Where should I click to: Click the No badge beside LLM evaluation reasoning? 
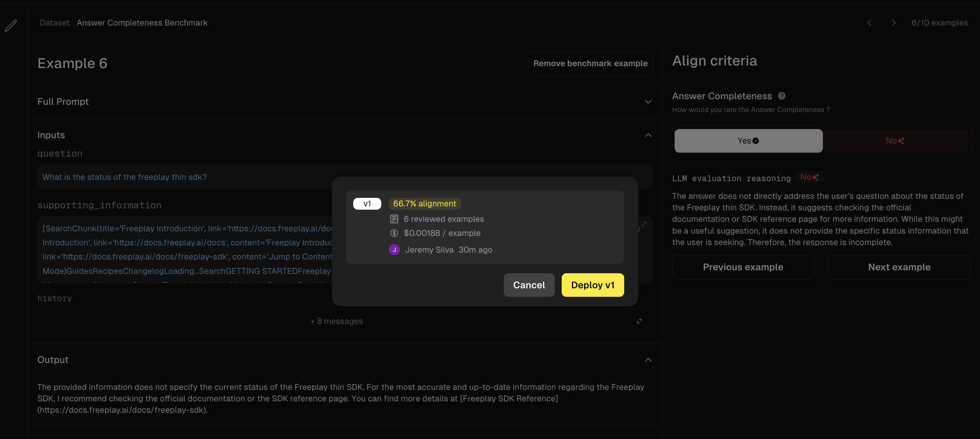[809, 178]
